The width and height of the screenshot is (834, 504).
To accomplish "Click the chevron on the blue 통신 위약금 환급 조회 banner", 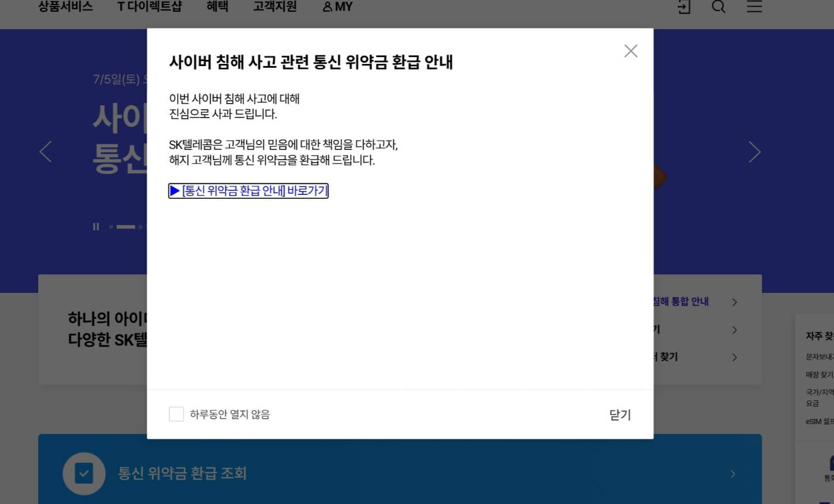I will pyautogui.click(x=733, y=473).
